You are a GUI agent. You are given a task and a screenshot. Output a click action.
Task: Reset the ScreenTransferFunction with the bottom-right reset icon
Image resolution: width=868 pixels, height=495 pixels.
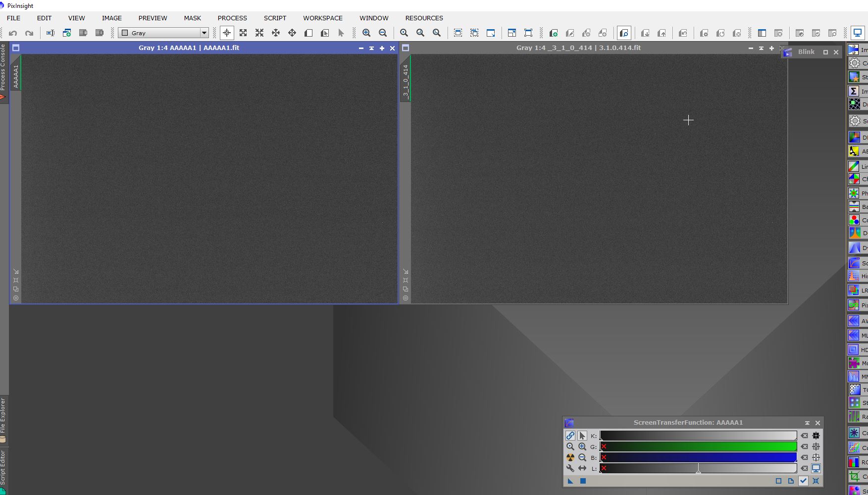pyautogui.click(x=816, y=481)
